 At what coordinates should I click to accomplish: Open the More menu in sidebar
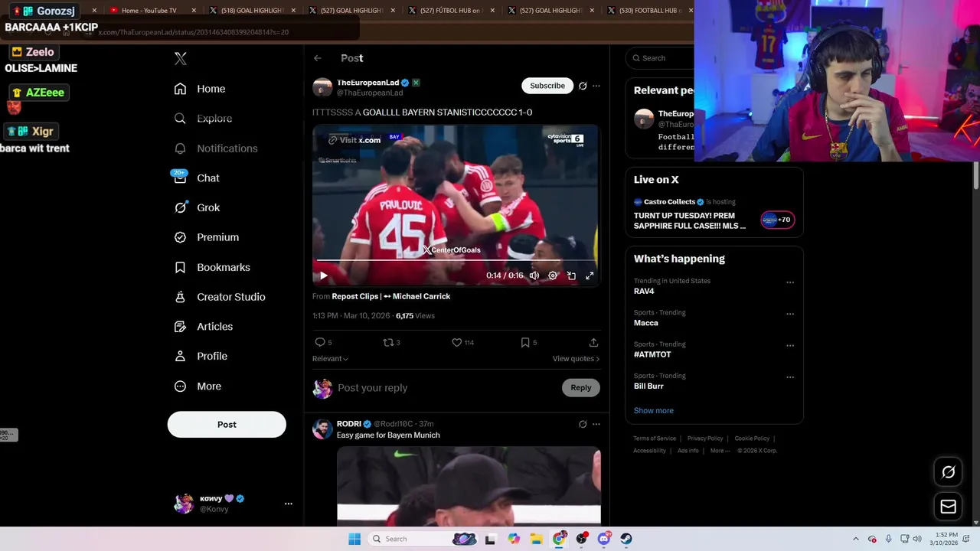click(198, 386)
